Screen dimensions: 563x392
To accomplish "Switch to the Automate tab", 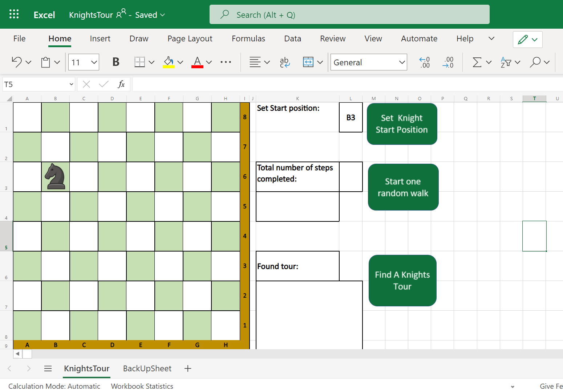I will 419,38.
